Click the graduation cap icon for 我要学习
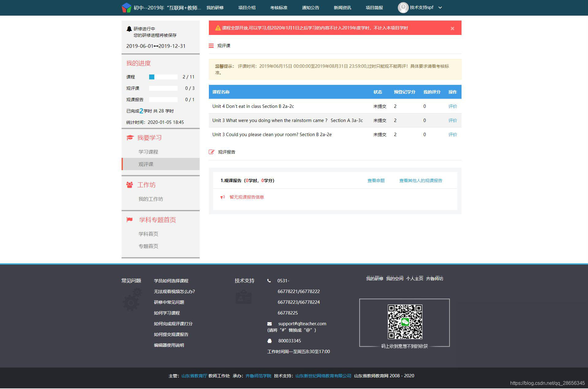The width and height of the screenshot is (588, 389). point(130,138)
